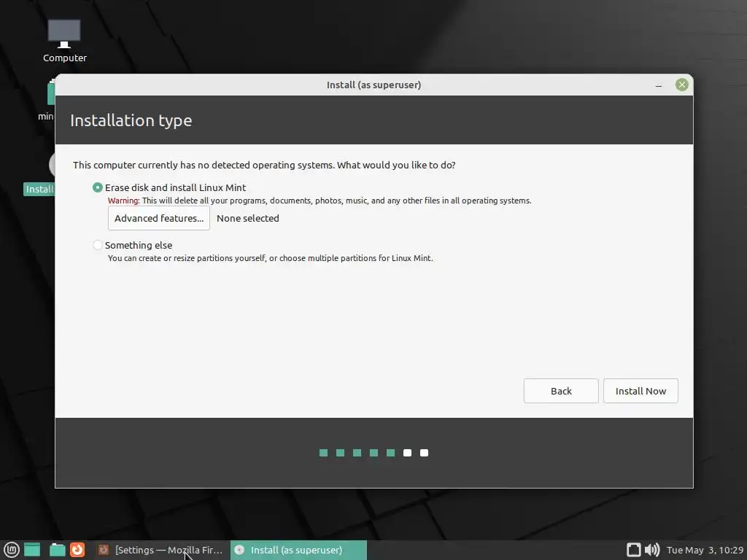Image resolution: width=747 pixels, height=560 pixels.
Task: Open the Computer desktop icon
Action: [x=64, y=41]
